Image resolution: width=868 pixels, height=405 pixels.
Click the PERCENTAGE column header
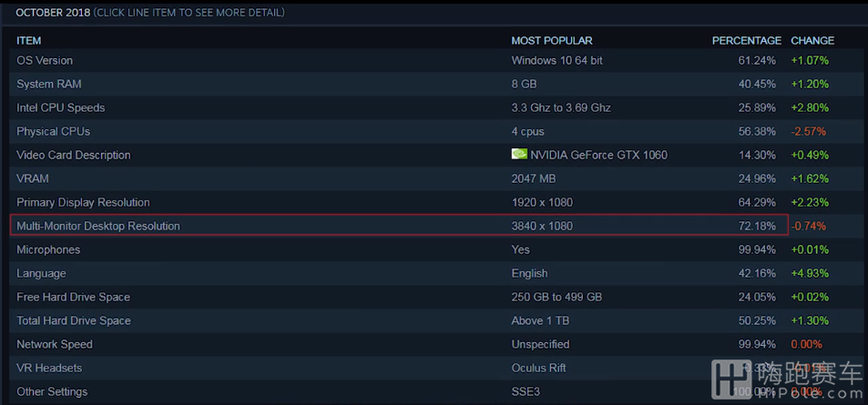[x=746, y=40]
